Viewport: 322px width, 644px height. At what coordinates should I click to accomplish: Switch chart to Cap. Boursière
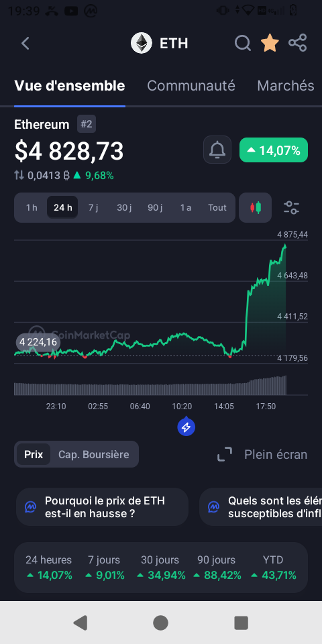tap(94, 455)
